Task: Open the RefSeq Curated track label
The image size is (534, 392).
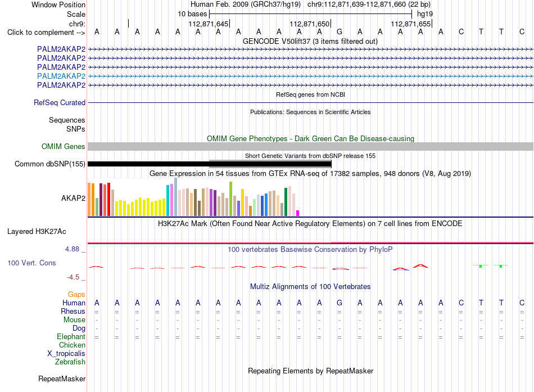Action: point(60,102)
